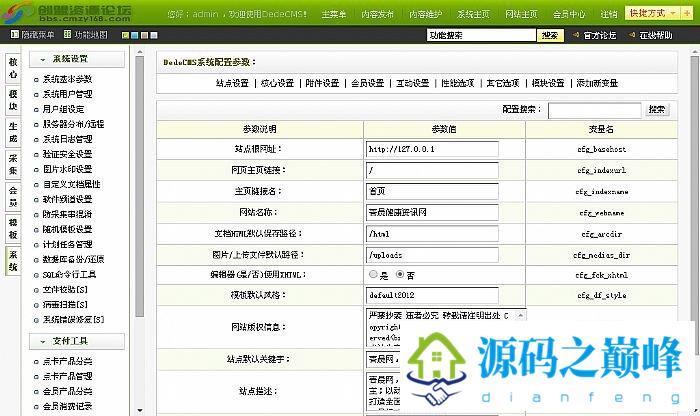Open 系统用户管理 in left menu

click(x=67, y=94)
